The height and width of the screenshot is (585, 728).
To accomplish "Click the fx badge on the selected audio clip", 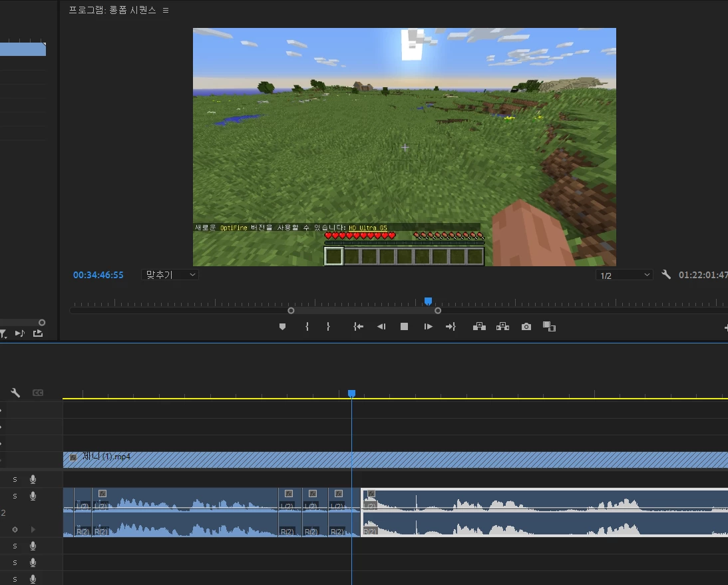I will (371, 494).
